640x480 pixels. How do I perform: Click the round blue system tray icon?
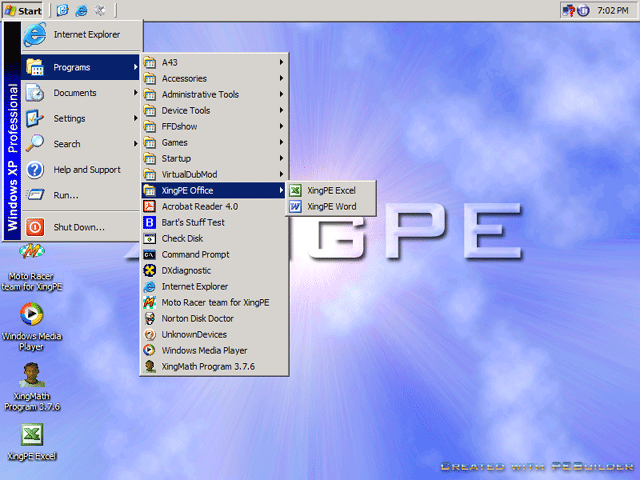583,11
